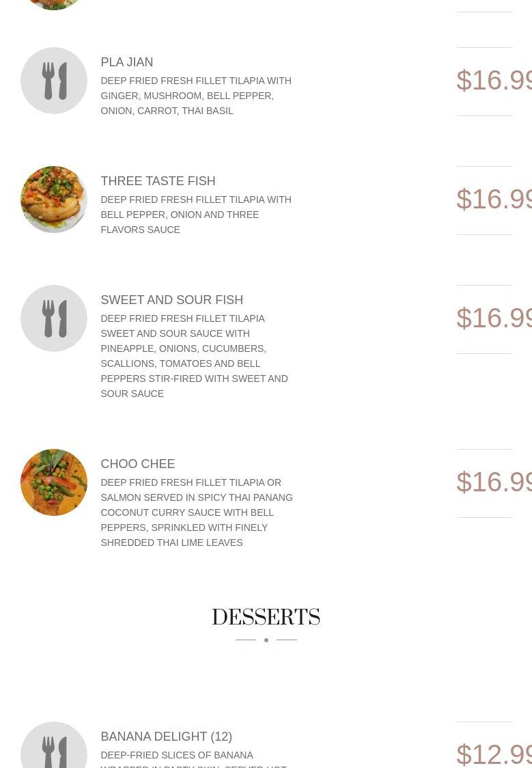Click the Choo Chee $16.99 price

494,482
